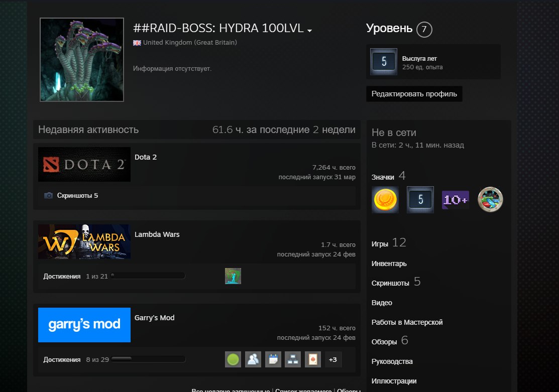Click the gold coin community badge
This screenshot has height=392, width=559.
pos(385,200)
